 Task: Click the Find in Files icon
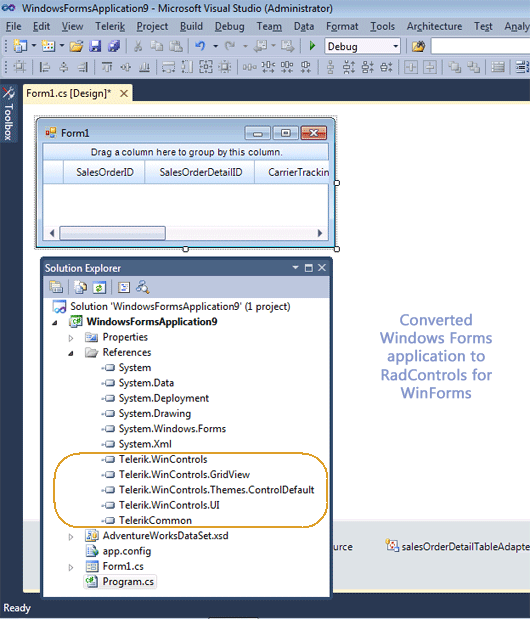point(418,46)
